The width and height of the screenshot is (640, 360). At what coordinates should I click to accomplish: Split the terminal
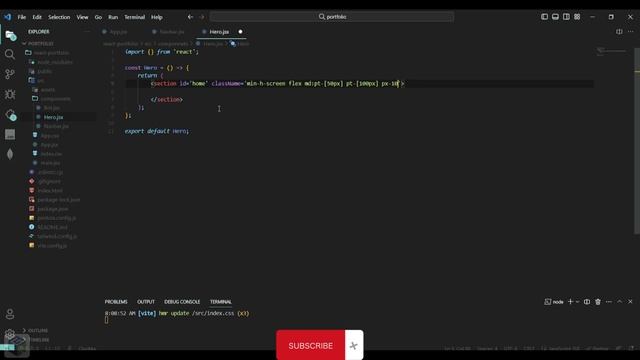point(587,302)
